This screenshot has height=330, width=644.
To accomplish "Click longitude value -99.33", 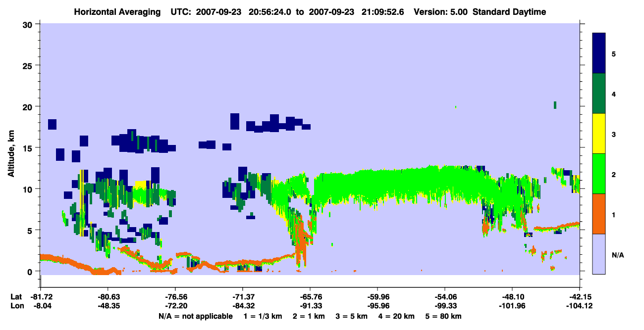I will 445,306.
